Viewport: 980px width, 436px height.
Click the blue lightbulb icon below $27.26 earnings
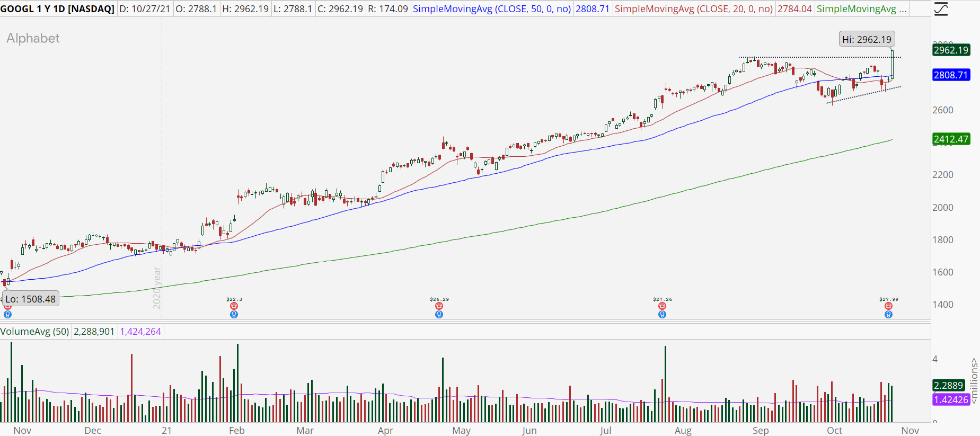pos(662,315)
